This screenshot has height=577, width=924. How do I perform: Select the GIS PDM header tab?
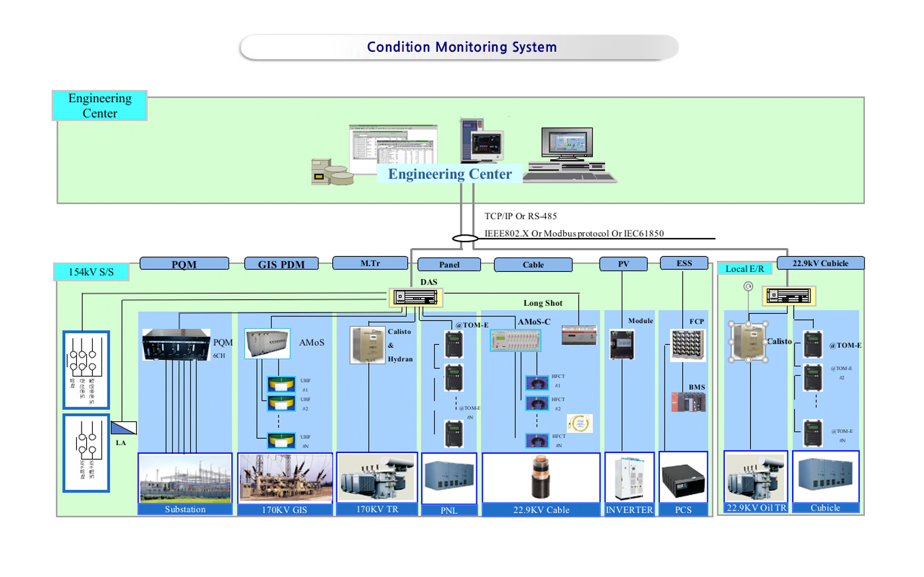point(281,264)
